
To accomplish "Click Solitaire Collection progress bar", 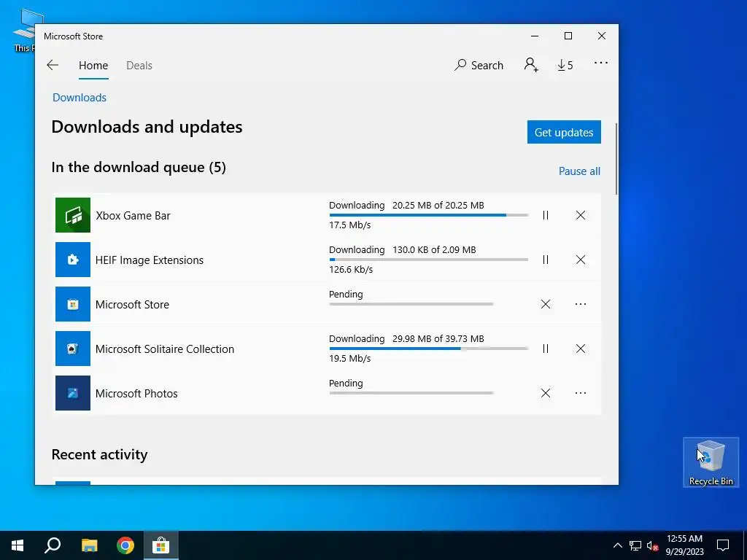I will pyautogui.click(x=429, y=349).
